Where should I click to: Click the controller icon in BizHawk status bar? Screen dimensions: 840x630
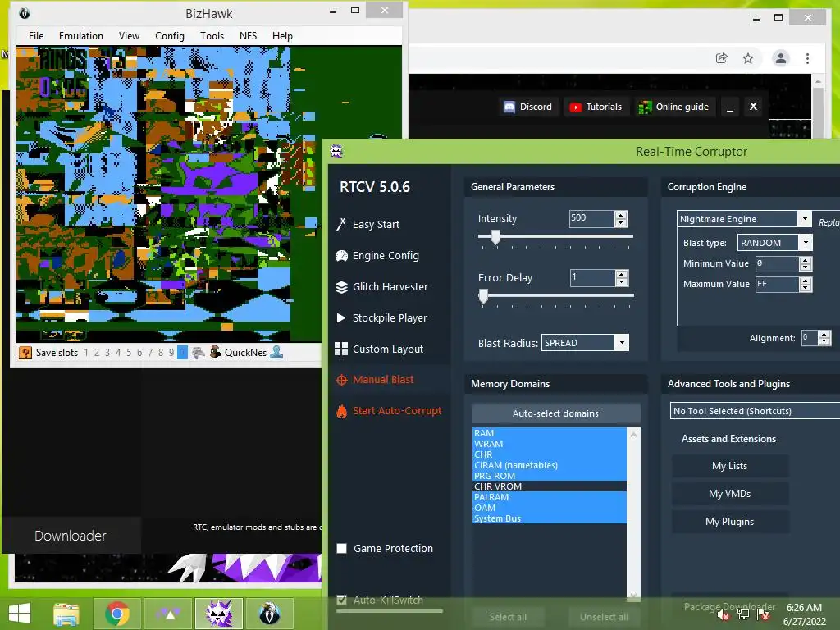[x=199, y=353]
